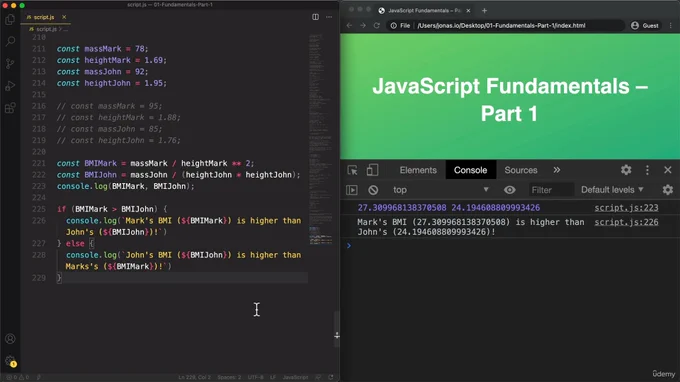Click the JavaScript Fundamentals – Part 1 heading

pos(510,100)
